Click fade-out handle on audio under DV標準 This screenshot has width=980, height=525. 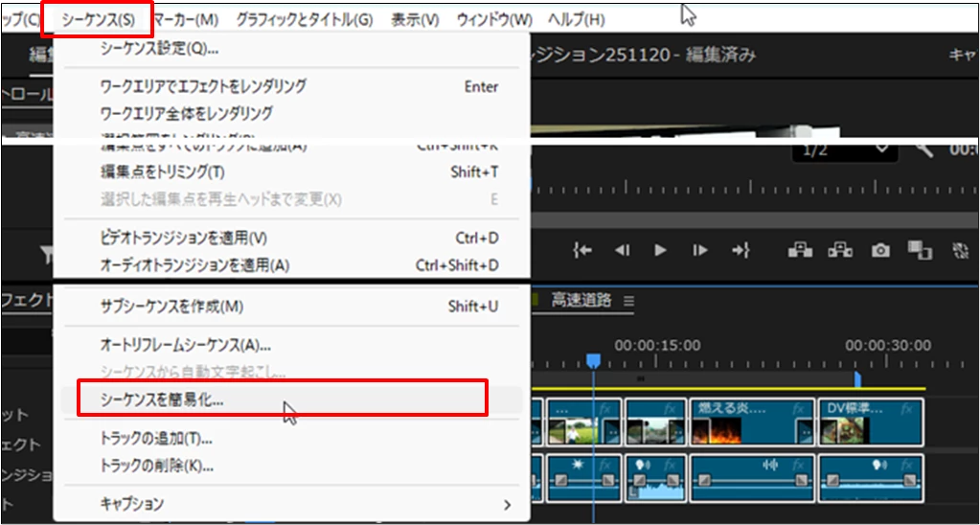pyautogui.click(x=911, y=481)
